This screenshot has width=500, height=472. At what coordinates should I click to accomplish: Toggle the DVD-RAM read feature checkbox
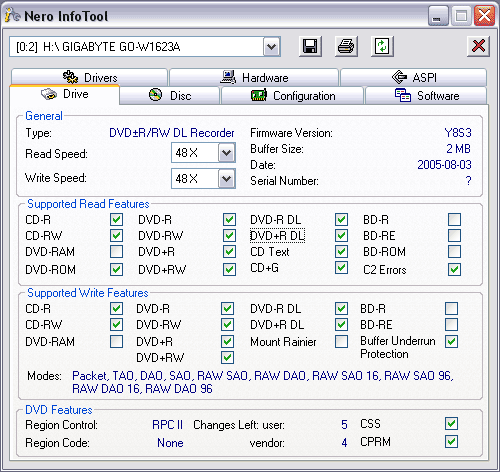click(116, 252)
